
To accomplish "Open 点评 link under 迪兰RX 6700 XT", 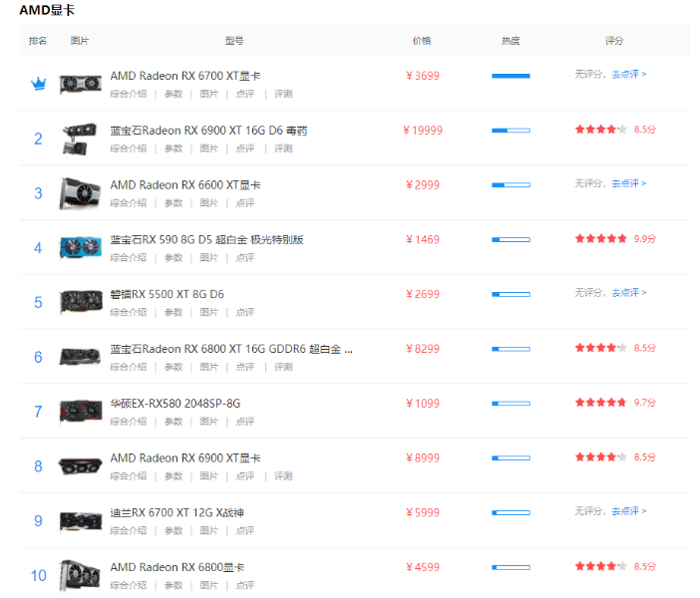I will point(244,530).
